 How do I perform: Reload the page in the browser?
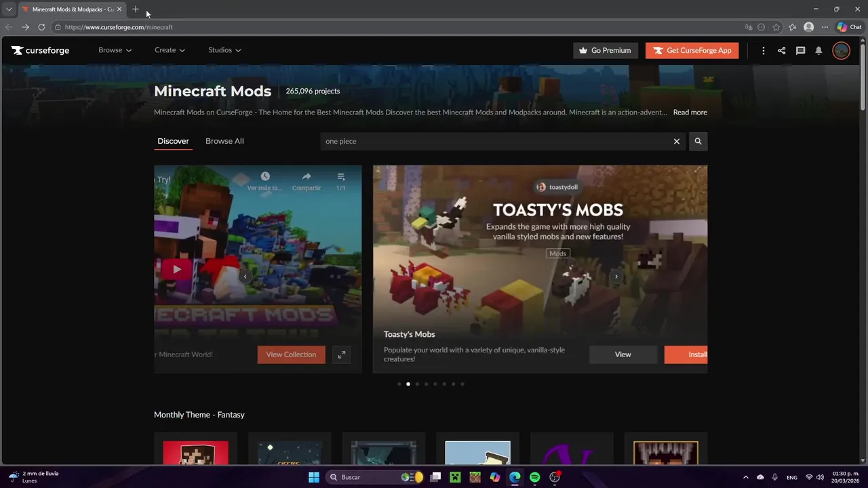(x=41, y=27)
